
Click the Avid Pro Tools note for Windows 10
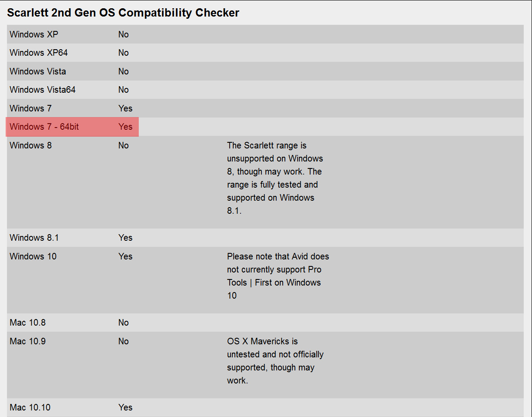point(278,276)
